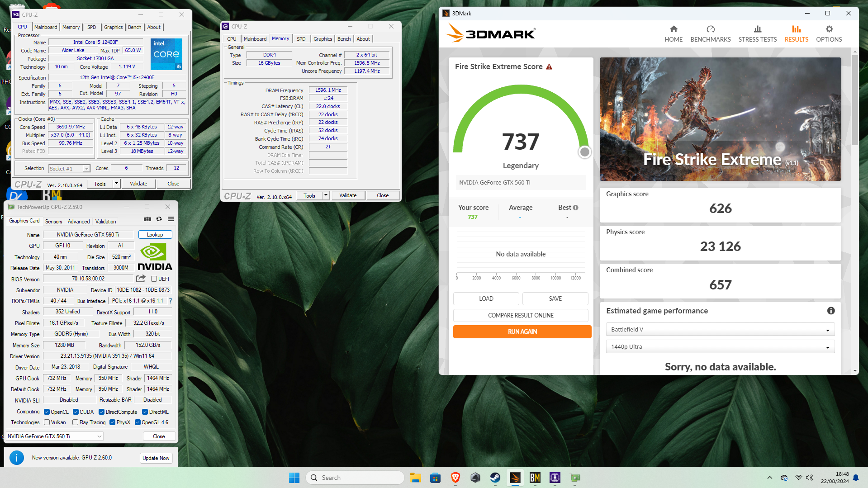The image size is (868, 488).
Task: Click COMPARE RESULT ONLINE button
Action: pos(521,315)
